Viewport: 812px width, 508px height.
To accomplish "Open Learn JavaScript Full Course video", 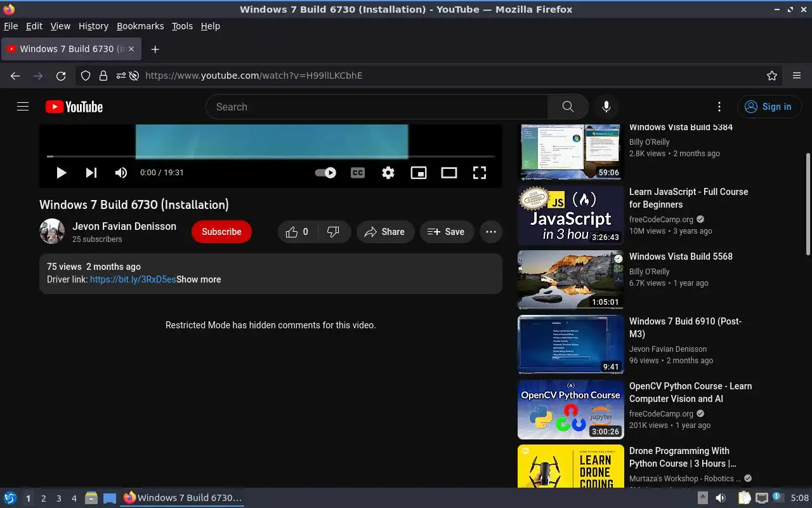I will pos(689,198).
